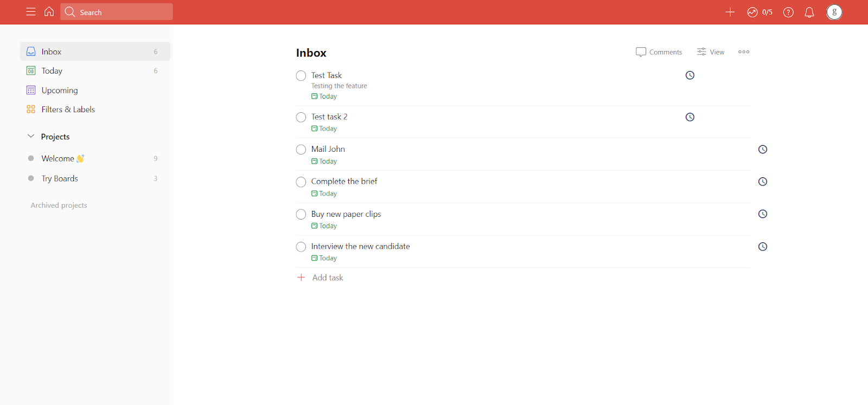Click Today due date of Test task 2
Image resolution: width=868 pixels, height=405 pixels.
(324, 129)
